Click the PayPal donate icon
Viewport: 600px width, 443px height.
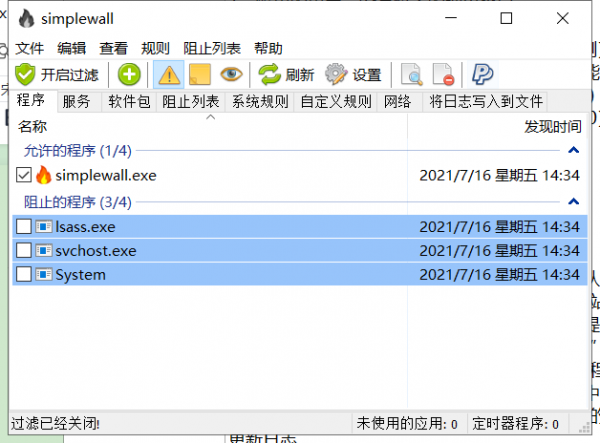(x=482, y=74)
